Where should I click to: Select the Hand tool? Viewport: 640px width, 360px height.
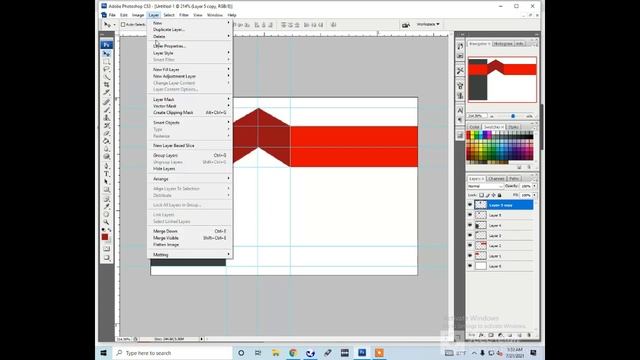point(107,214)
